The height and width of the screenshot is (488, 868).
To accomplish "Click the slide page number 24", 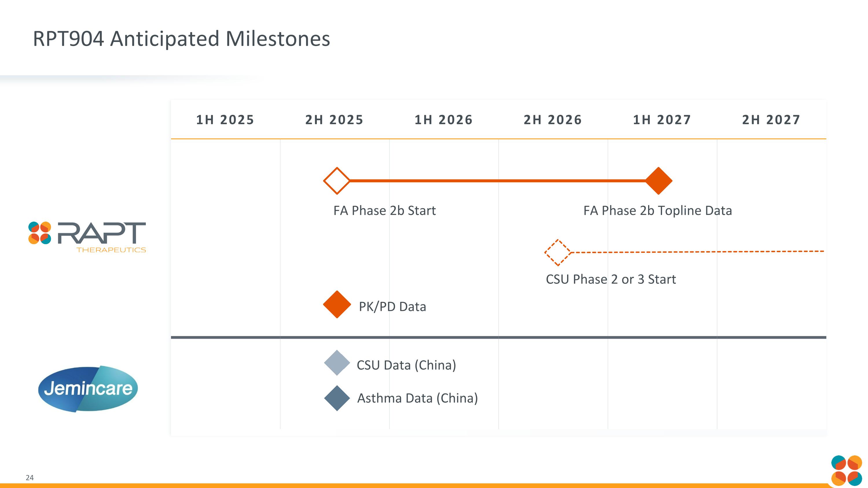I will [x=30, y=478].
